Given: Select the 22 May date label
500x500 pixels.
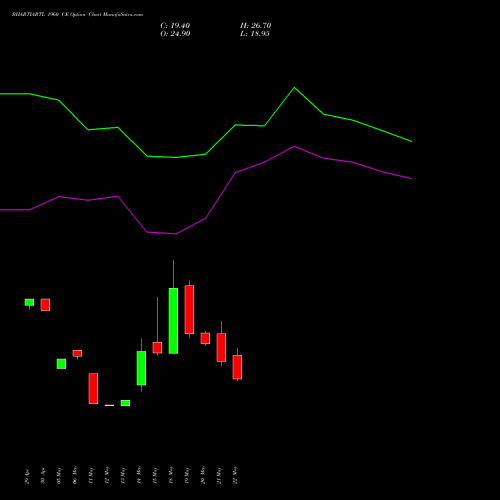Looking at the screenshot, I should point(235,475).
